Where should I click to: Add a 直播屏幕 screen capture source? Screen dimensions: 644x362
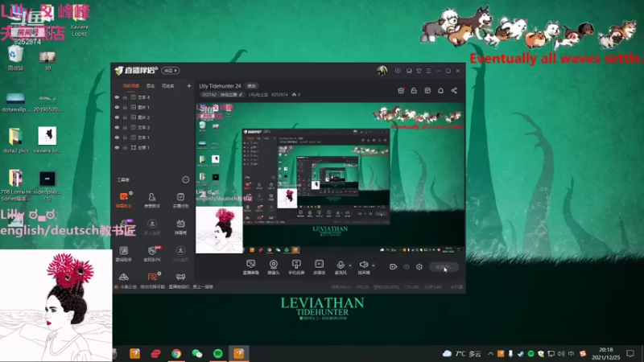pos(250,267)
